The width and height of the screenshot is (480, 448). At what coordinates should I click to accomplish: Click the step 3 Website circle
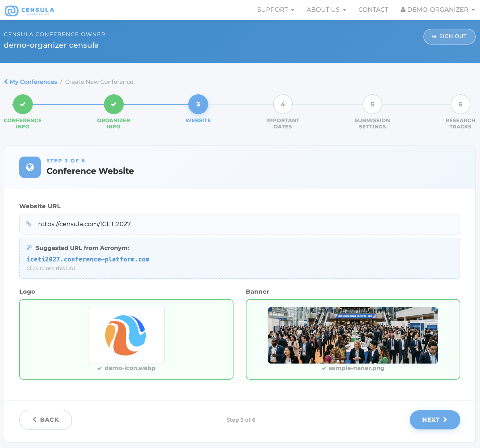click(x=198, y=104)
